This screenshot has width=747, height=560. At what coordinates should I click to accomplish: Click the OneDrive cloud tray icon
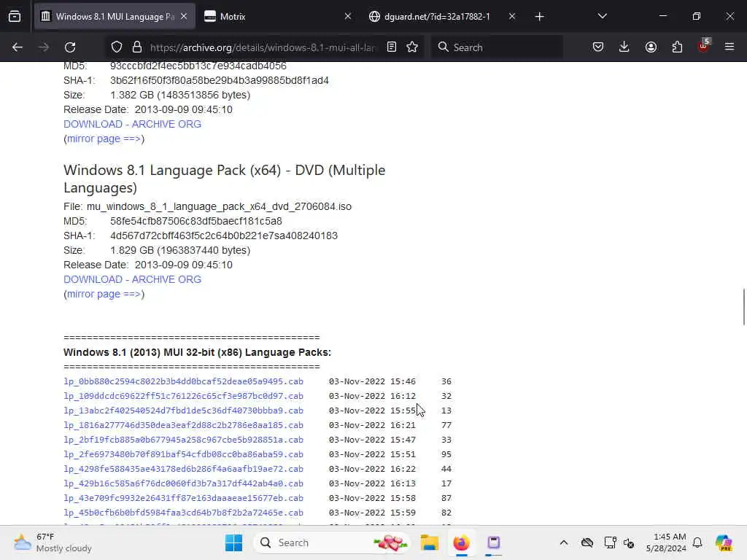point(587,542)
